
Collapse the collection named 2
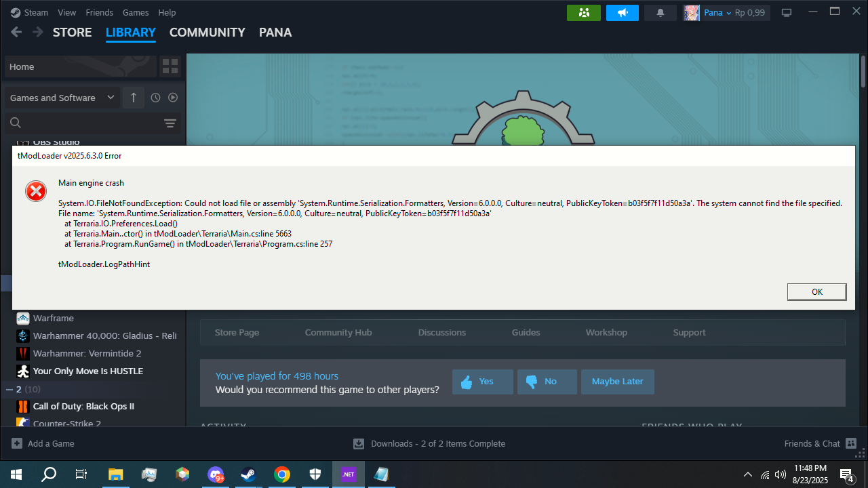coord(9,389)
